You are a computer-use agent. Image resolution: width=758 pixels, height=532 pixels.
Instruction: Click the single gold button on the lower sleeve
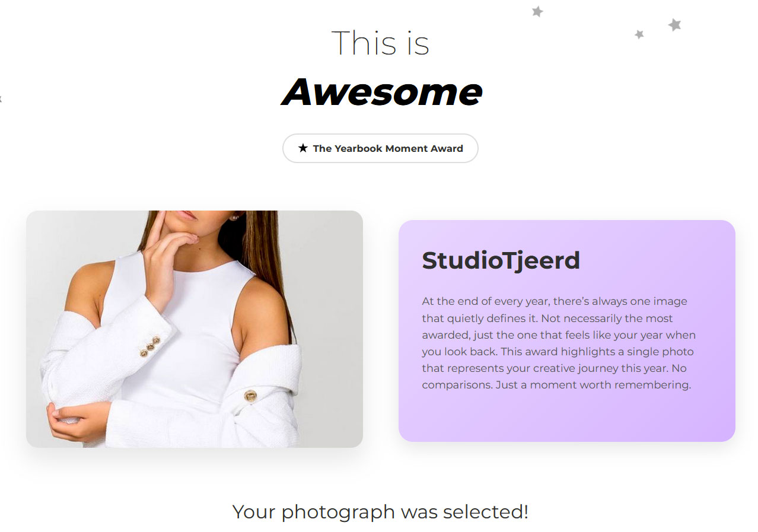coord(251,395)
